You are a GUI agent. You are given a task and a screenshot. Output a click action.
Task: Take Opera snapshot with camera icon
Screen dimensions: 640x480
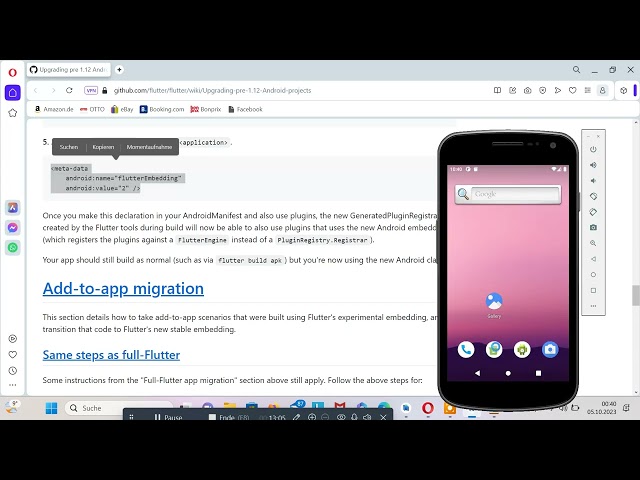click(527, 90)
